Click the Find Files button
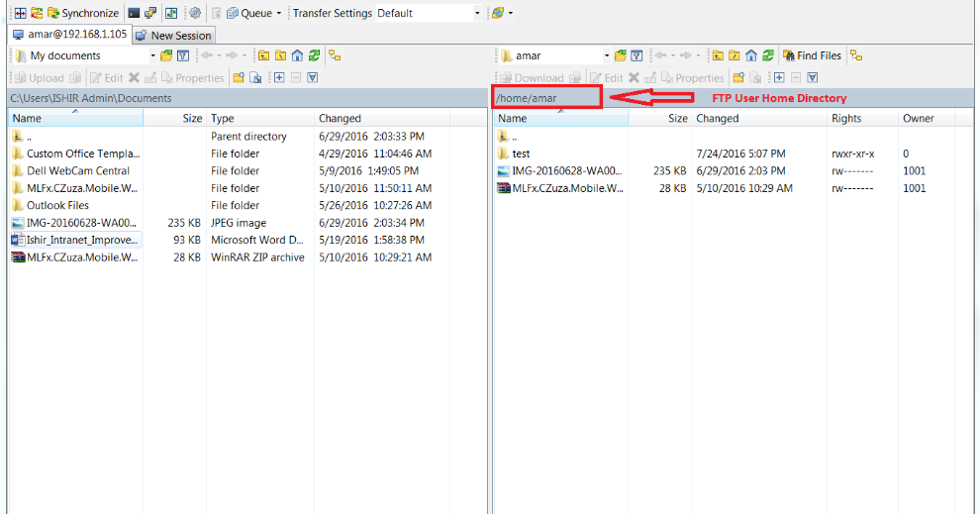Screen dimensions: 980x514 [813, 55]
